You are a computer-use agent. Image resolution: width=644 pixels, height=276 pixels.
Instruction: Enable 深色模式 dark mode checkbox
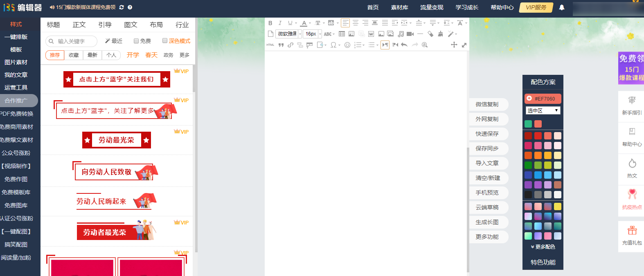click(165, 40)
